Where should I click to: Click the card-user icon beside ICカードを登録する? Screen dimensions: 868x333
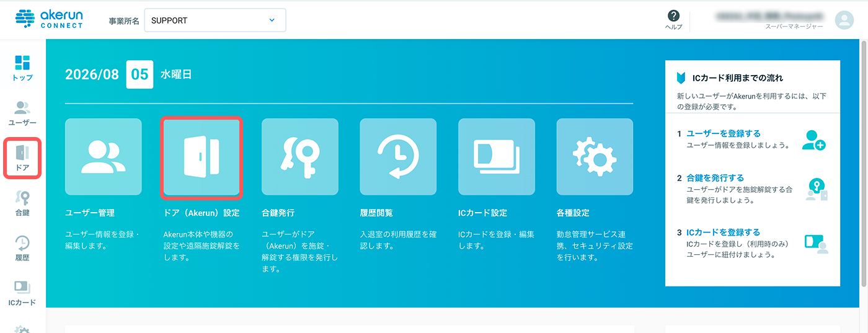click(816, 243)
